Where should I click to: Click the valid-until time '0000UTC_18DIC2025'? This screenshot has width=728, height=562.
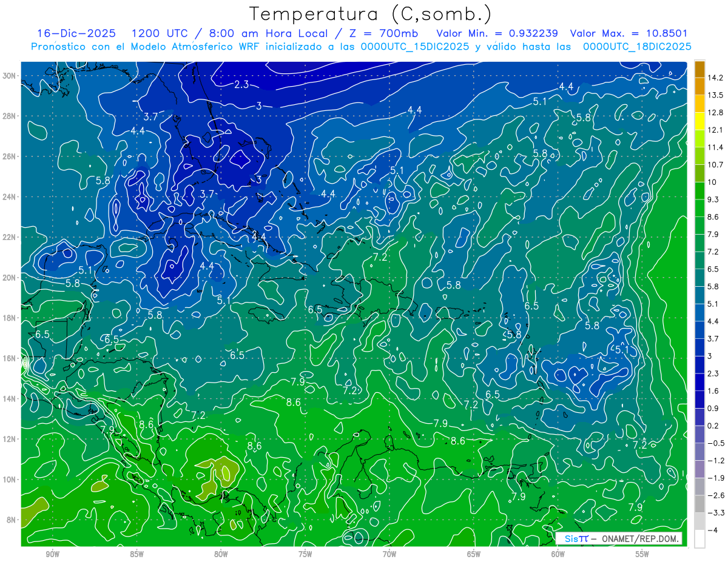[x=637, y=47]
